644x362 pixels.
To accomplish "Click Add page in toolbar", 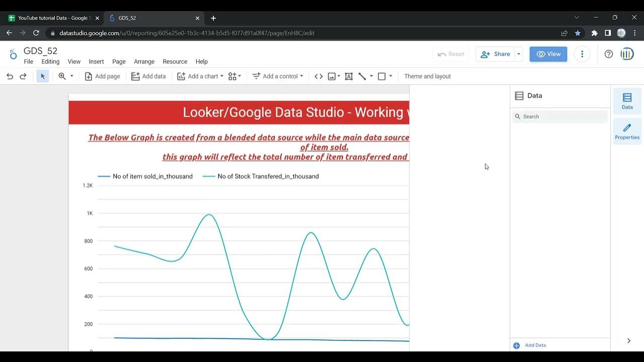I will point(102,76).
